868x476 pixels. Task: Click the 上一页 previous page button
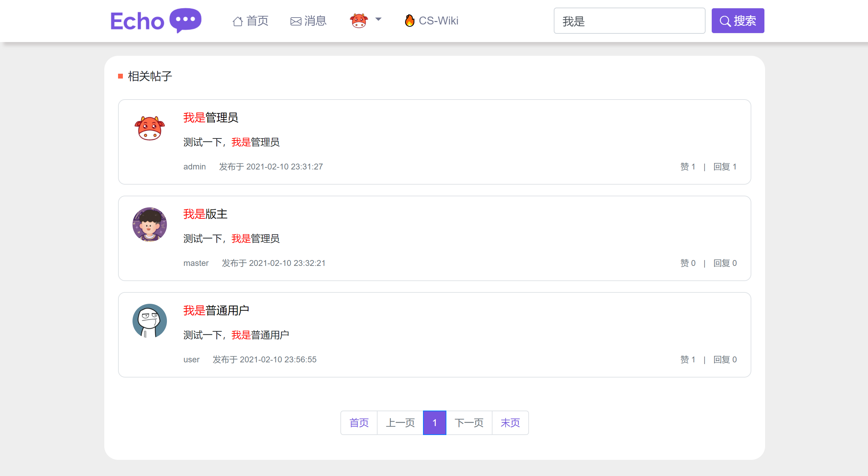400,423
